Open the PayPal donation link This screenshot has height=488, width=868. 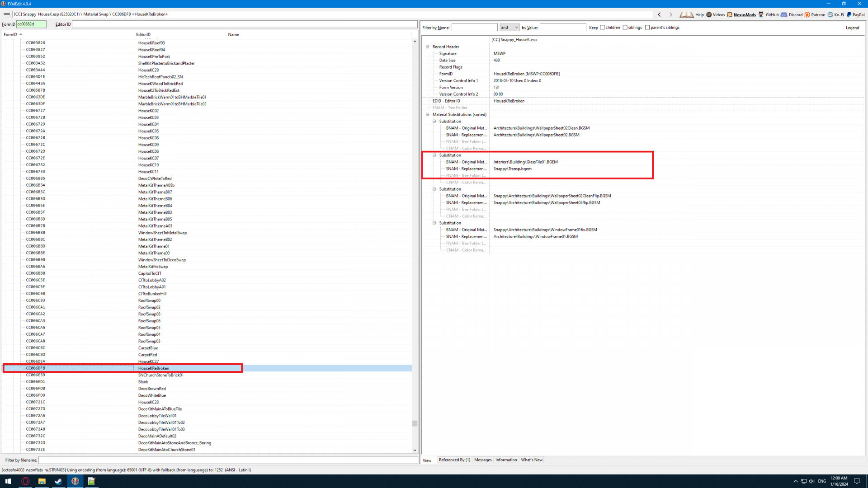tap(855, 14)
